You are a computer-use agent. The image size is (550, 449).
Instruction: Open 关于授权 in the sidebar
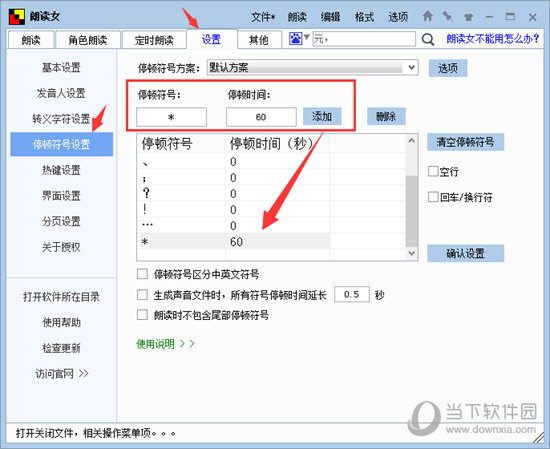(61, 247)
